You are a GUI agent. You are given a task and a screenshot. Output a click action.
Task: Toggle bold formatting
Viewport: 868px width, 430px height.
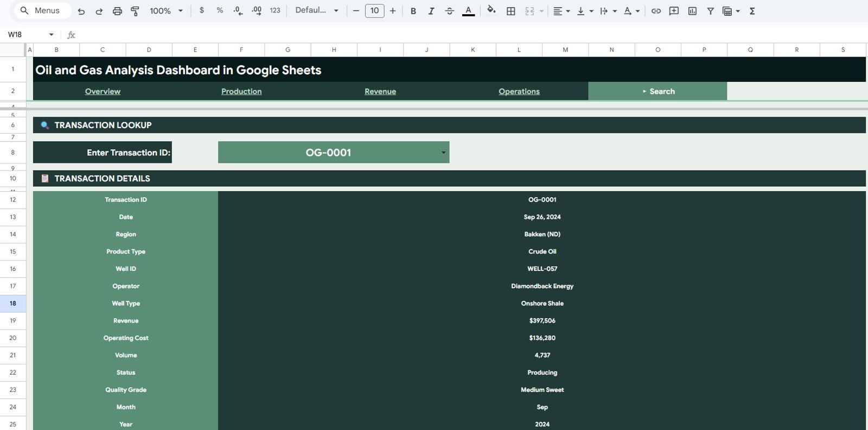413,11
